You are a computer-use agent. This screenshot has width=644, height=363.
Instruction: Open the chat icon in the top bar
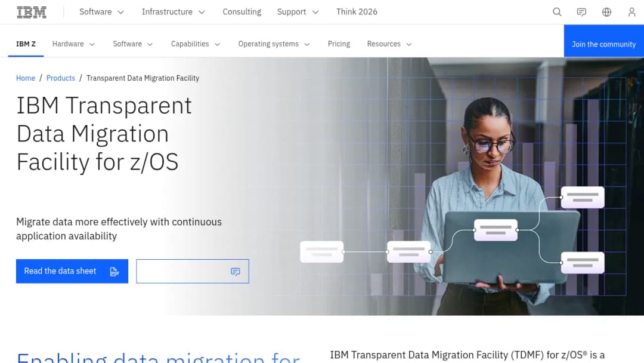click(581, 12)
